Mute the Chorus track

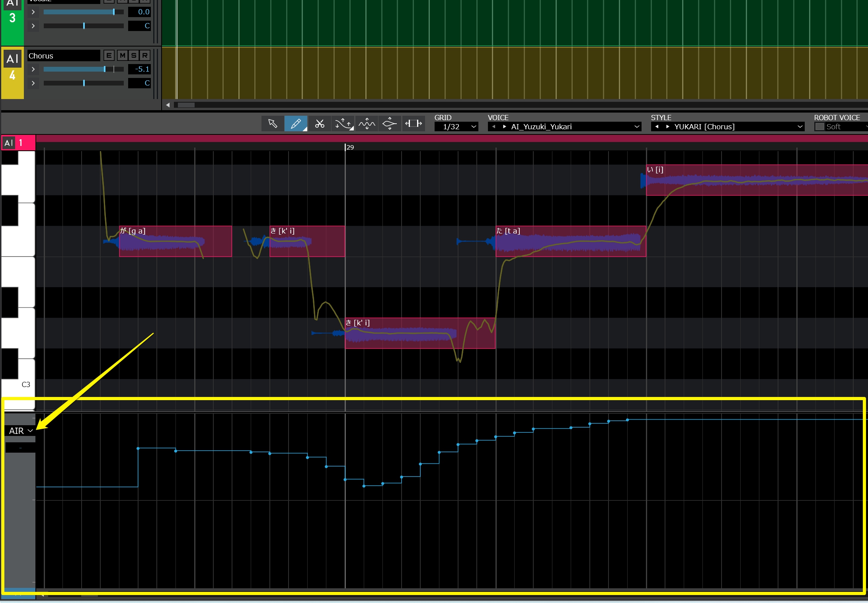pyautogui.click(x=123, y=56)
